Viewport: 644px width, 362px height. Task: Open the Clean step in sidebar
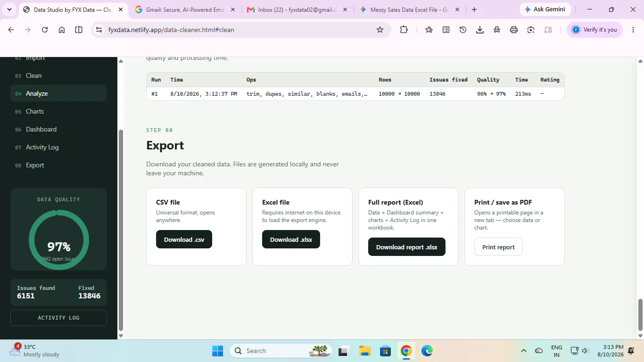(x=58, y=75)
